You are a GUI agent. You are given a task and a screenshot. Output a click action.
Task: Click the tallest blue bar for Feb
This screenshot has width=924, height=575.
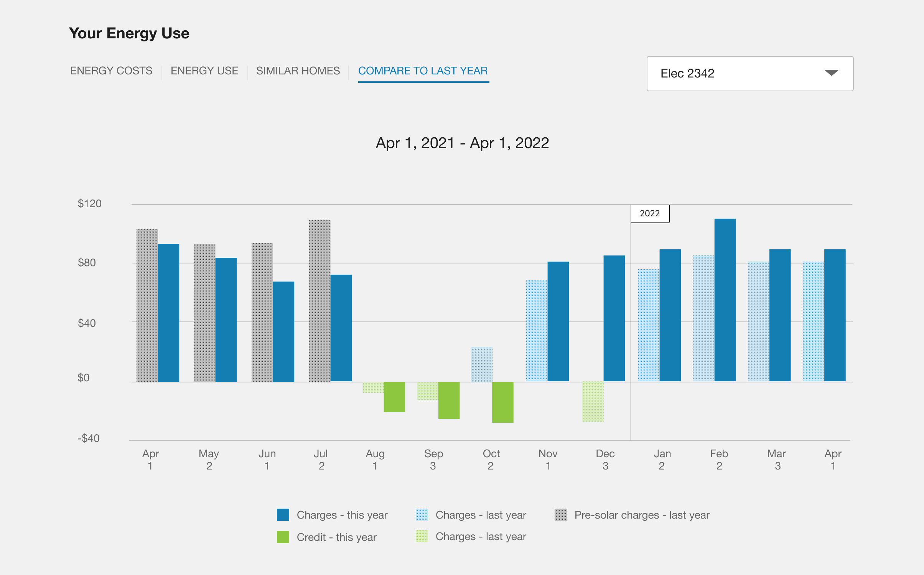(725, 299)
